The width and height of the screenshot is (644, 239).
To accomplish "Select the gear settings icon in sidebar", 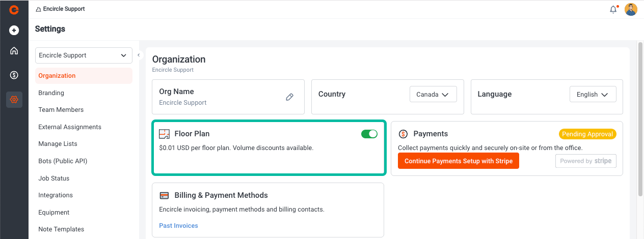I will 14,100.
